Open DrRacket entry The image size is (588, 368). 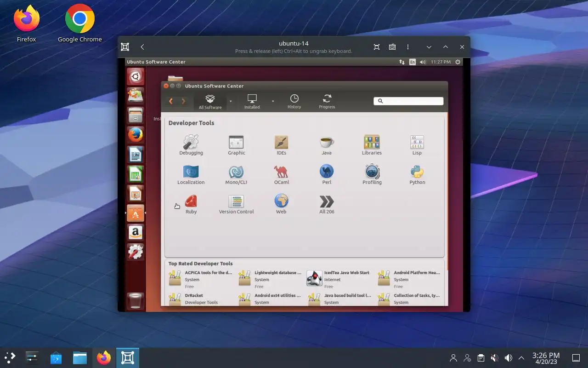[200, 299]
